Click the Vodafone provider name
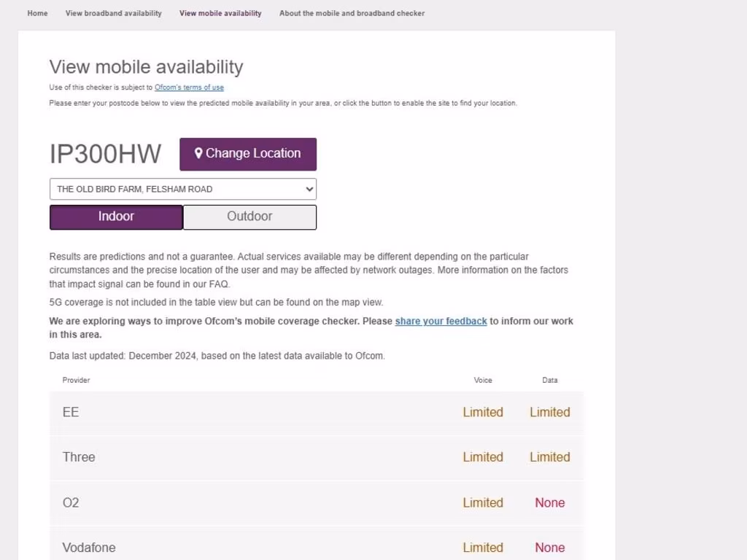The height and width of the screenshot is (560, 747). pyautogui.click(x=89, y=548)
